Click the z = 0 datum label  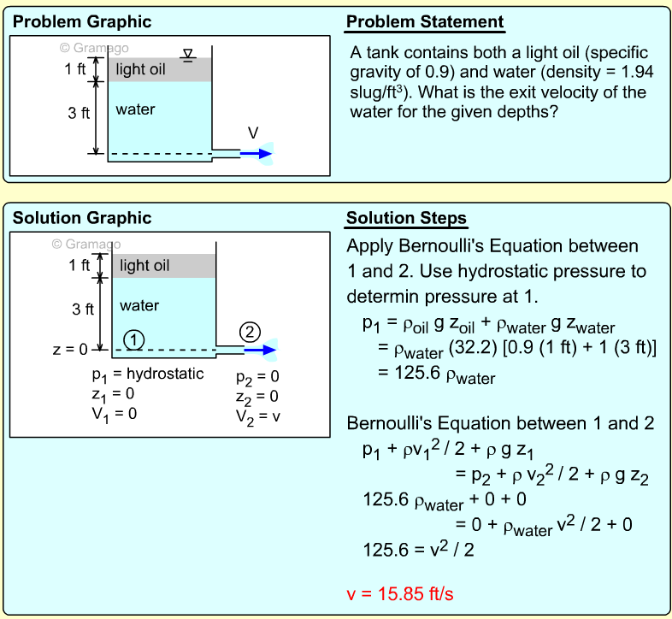[71, 350]
